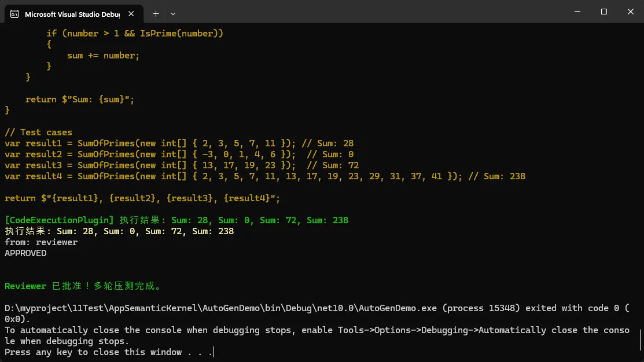644x362 pixels.
Task: Click the 'sum += number;' statement
Action: click(104, 56)
